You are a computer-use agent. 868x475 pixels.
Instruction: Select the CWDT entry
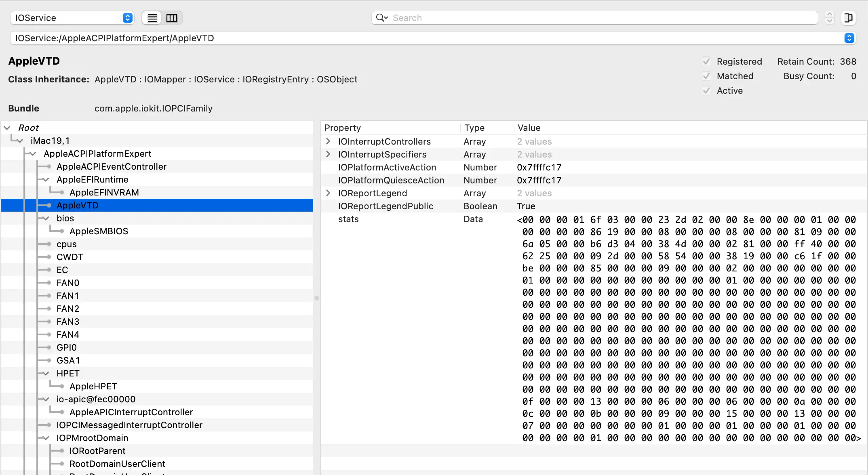click(x=70, y=257)
